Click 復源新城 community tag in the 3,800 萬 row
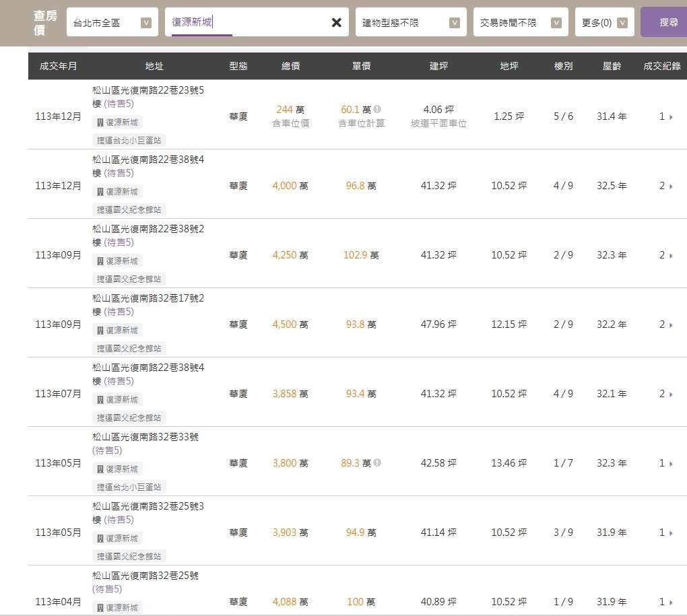Viewport: 687px width, 616px height. tap(117, 469)
